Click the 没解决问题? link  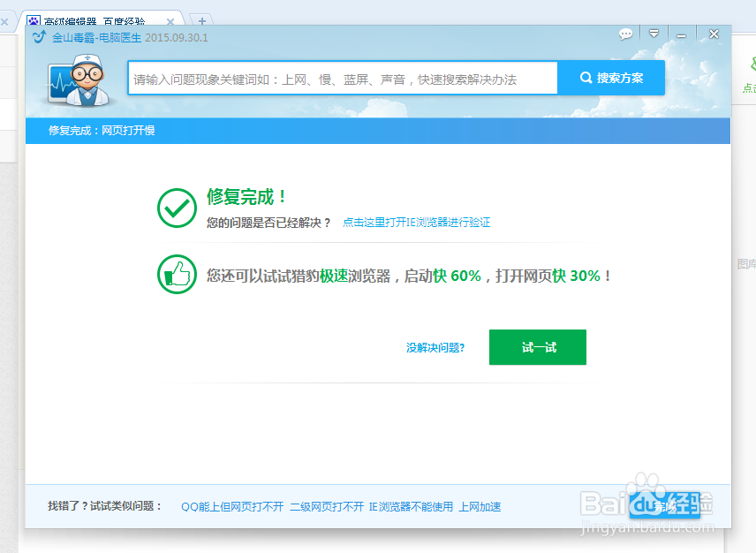tap(435, 348)
